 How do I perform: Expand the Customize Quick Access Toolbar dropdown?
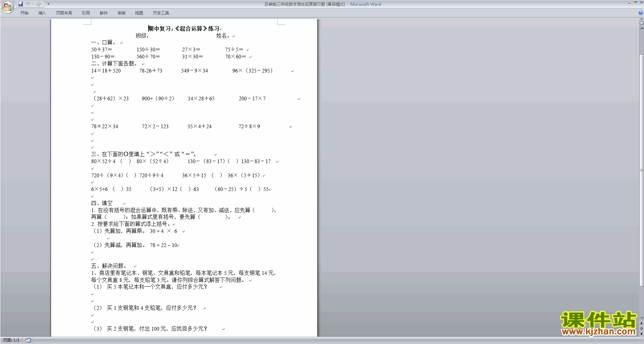(x=48, y=4)
